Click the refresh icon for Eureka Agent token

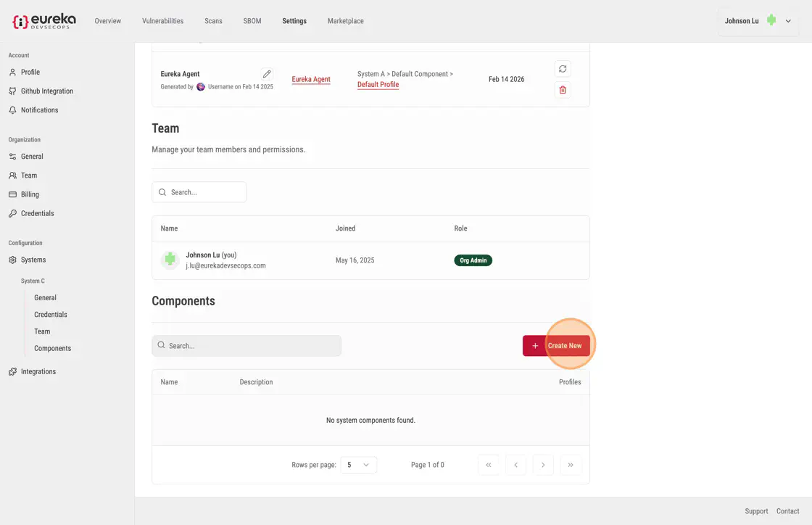(x=563, y=69)
